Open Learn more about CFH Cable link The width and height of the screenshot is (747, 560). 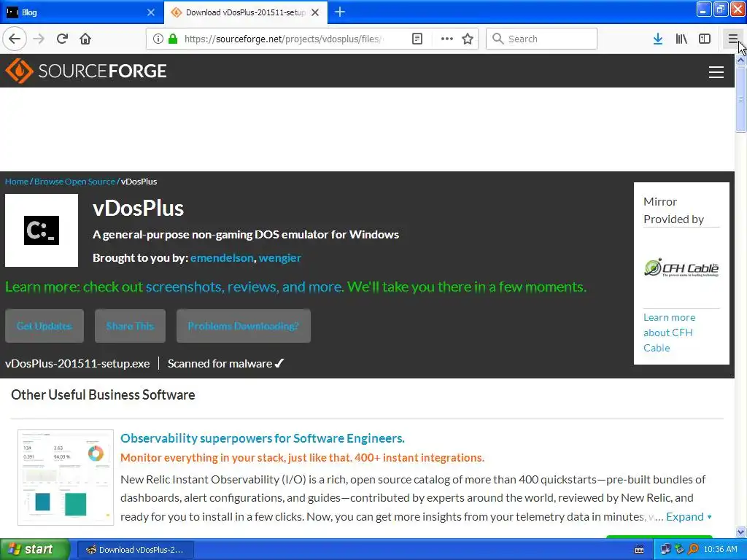(x=670, y=332)
